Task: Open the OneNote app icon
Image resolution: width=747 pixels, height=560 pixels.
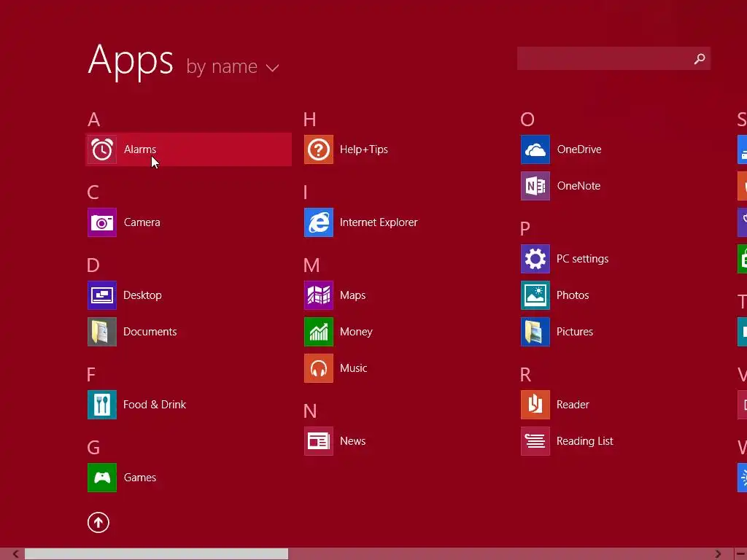Action: pyautogui.click(x=535, y=186)
